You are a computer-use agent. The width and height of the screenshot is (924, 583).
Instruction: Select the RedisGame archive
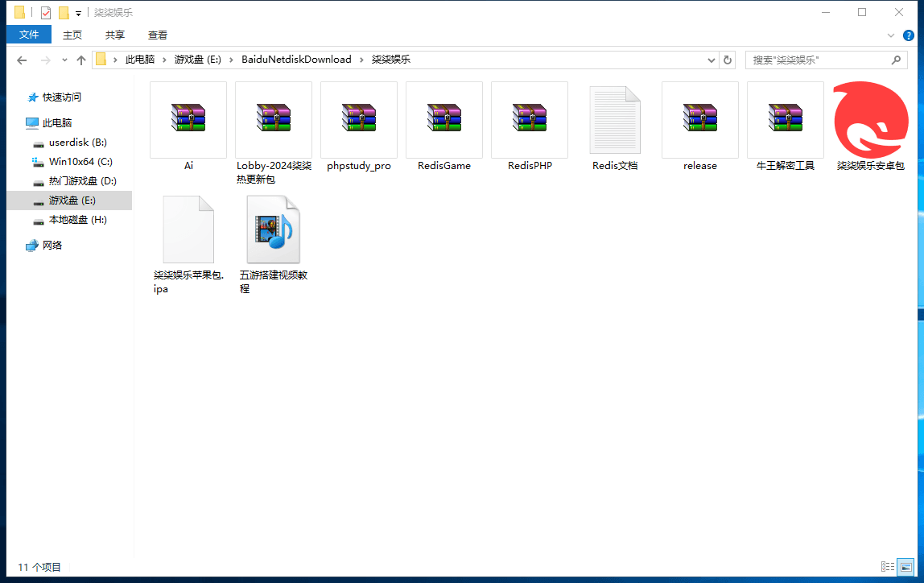pyautogui.click(x=443, y=119)
